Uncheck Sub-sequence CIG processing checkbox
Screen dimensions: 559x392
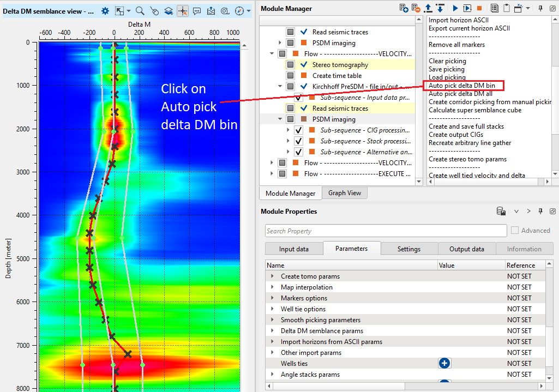[x=298, y=130]
